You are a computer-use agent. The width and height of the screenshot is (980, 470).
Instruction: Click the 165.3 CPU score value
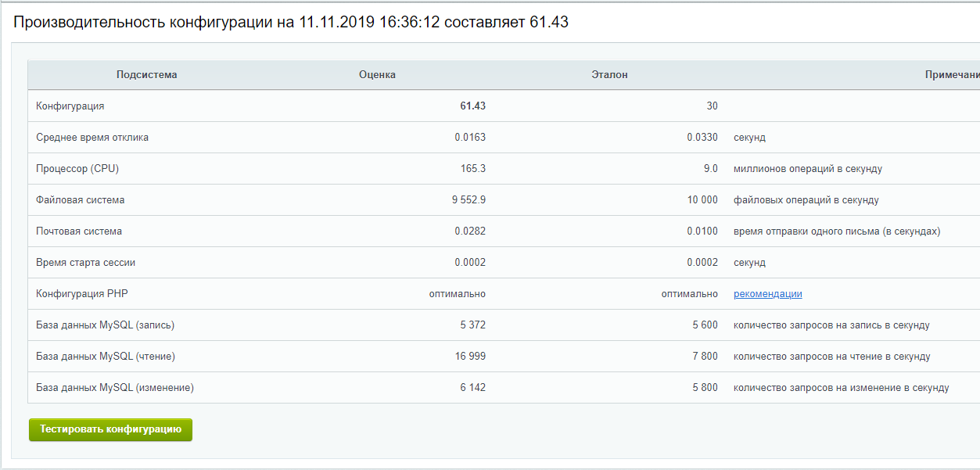[472, 169]
